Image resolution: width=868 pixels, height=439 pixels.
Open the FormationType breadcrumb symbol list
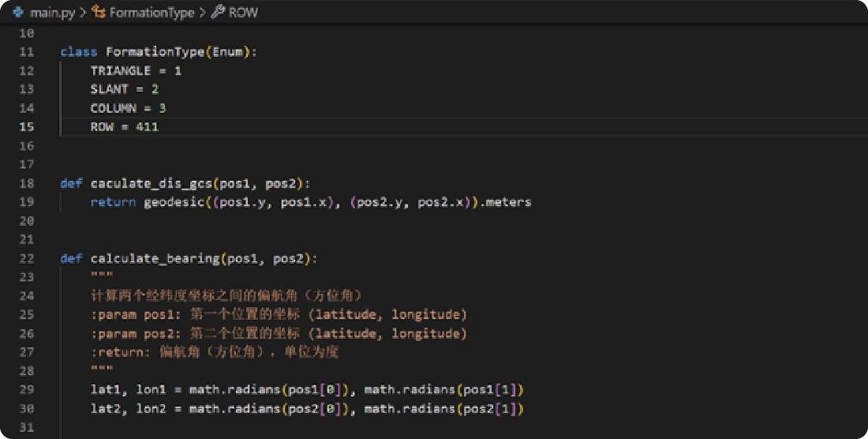(x=152, y=13)
